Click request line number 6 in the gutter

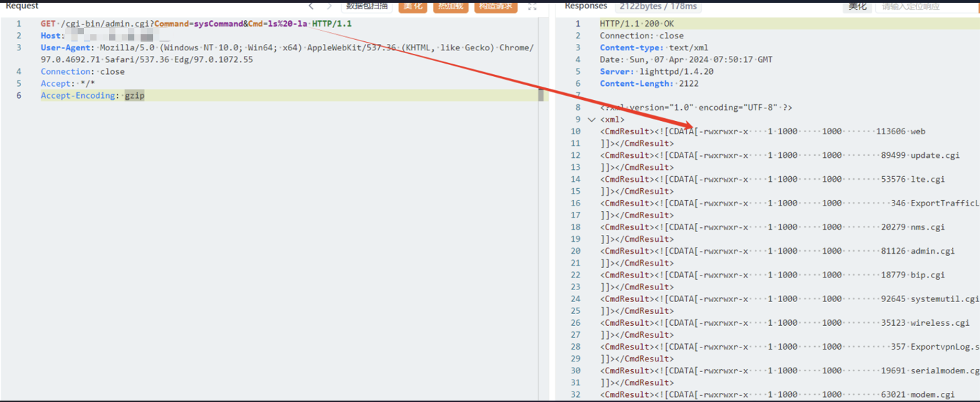19,95
